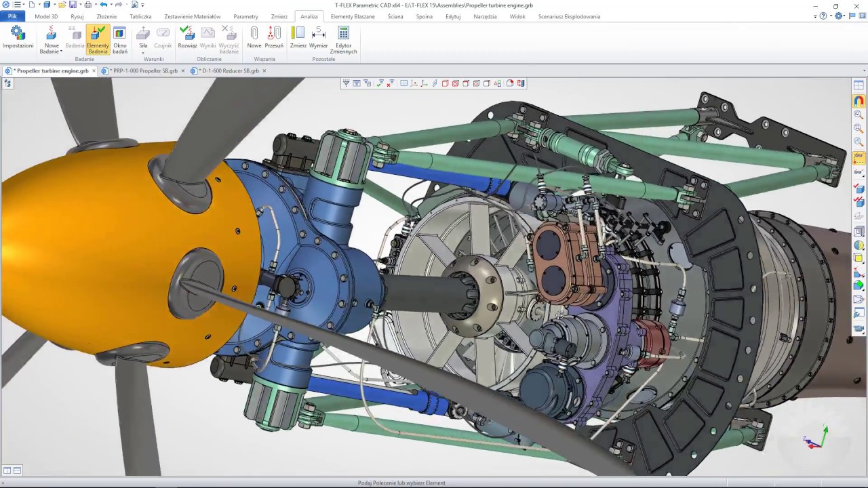Click the Print icon in quick access toolbar
Screen dimensions: 868x488
point(88,5)
